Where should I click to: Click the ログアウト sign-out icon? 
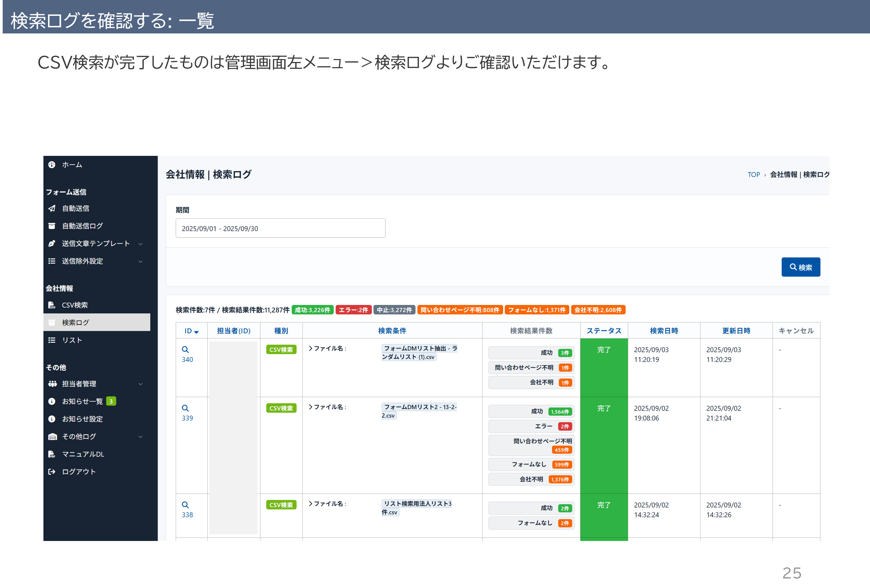[52, 472]
